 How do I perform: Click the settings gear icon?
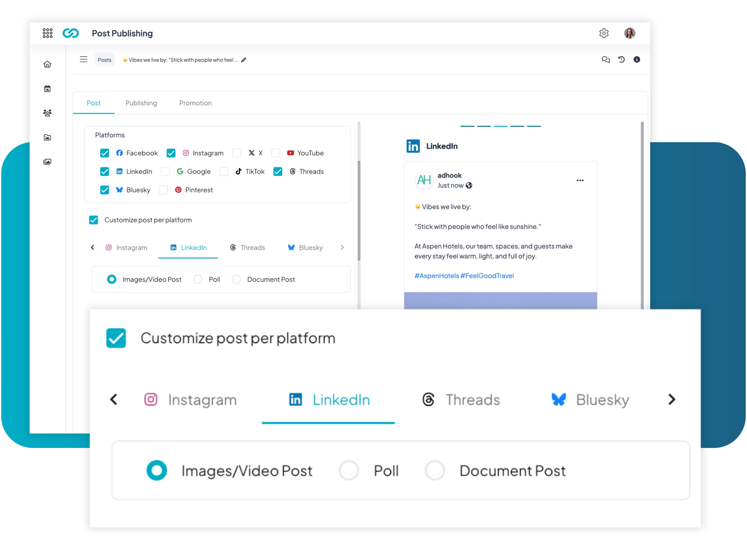[x=604, y=33]
